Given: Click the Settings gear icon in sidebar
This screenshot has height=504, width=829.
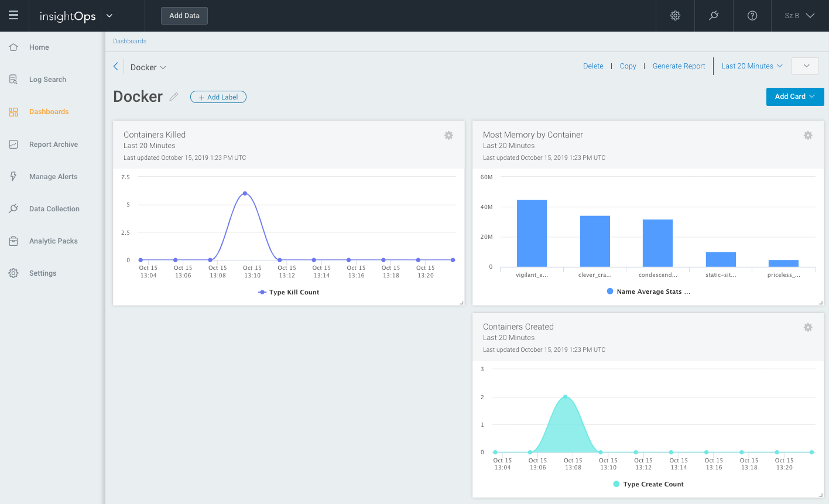Looking at the screenshot, I should point(13,273).
